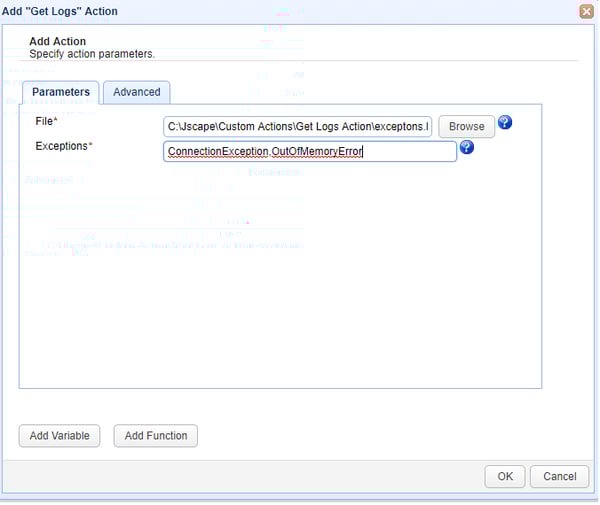Open help for the Exceptions field
Viewport: 600px width, 505px height.
pos(467,148)
